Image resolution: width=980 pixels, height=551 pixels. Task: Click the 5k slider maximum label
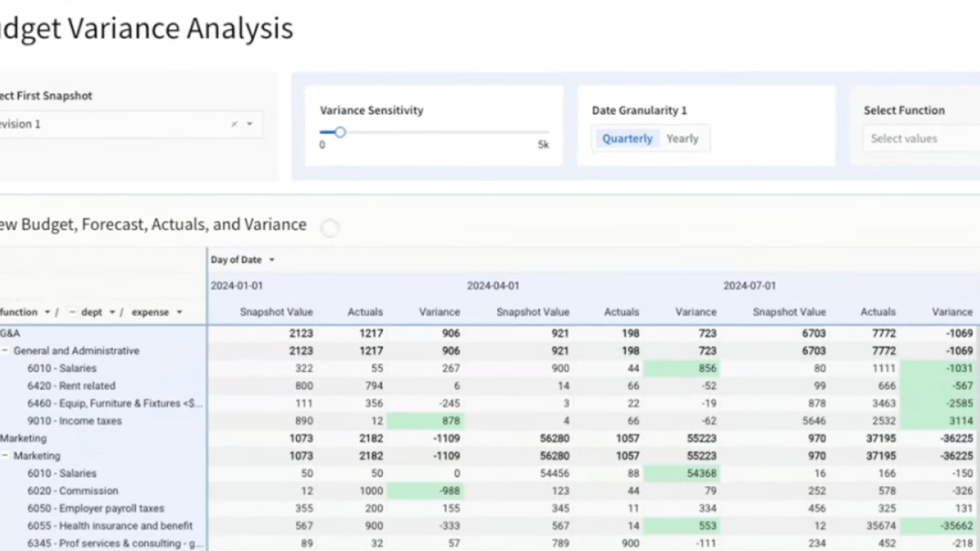tap(543, 145)
